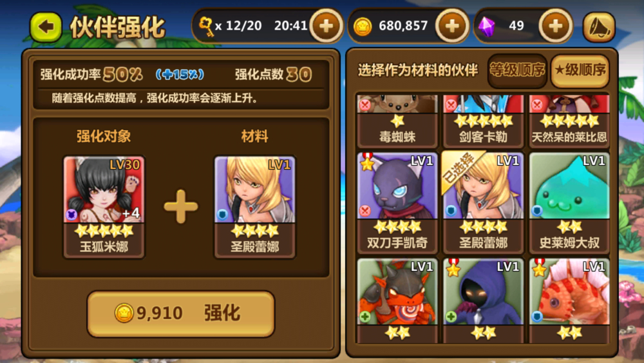Click the gold key icon
644x363 pixels.
(x=206, y=26)
